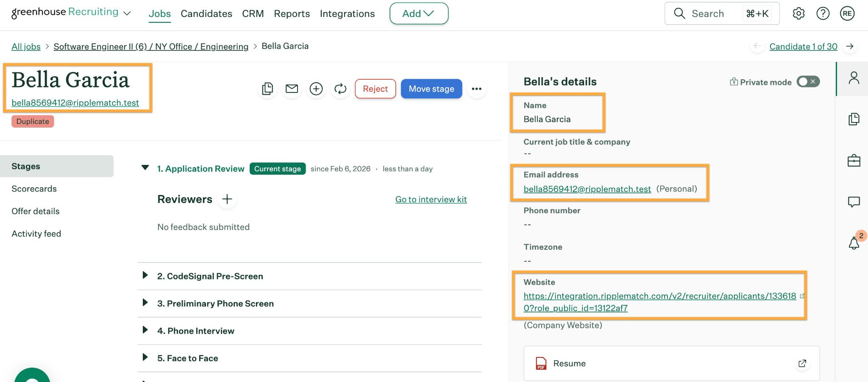Open Greenhouse Recruiting product dropdown chevron
868x382 pixels.
click(x=127, y=14)
